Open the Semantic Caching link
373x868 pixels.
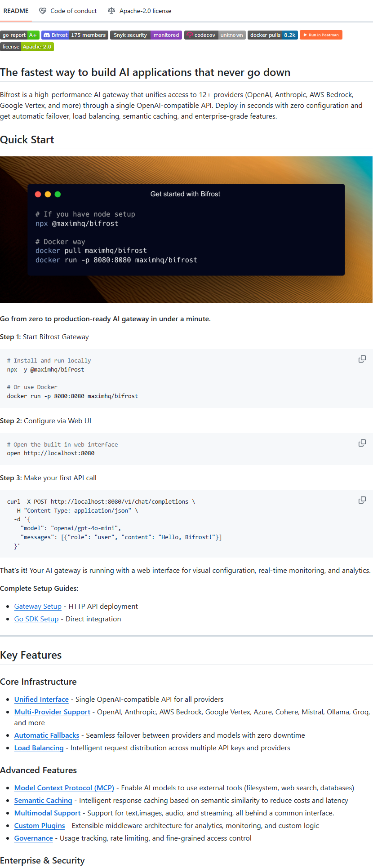43,801
